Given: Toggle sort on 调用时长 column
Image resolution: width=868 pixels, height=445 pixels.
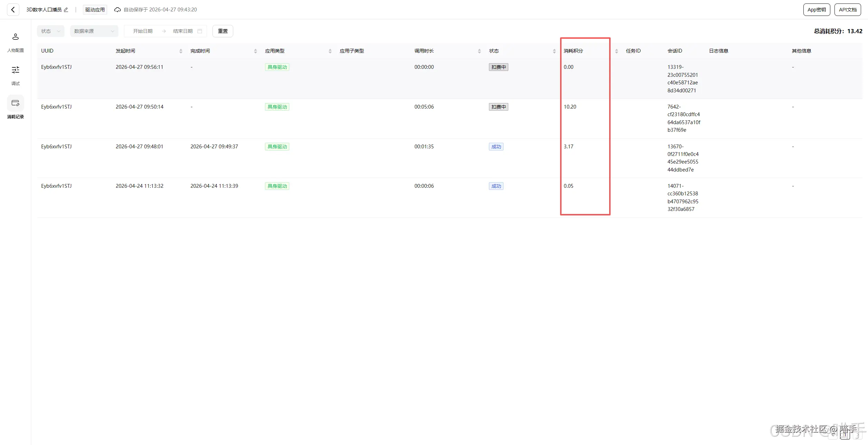Looking at the screenshot, I should point(479,51).
